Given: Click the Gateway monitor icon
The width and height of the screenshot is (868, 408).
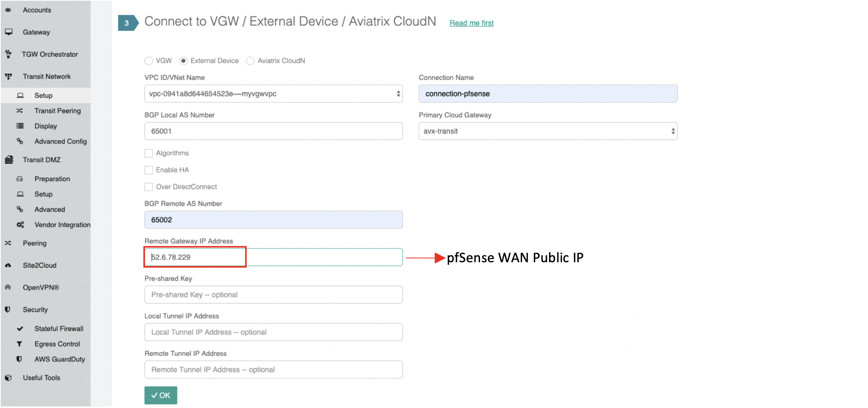Looking at the screenshot, I should (x=8, y=32).
